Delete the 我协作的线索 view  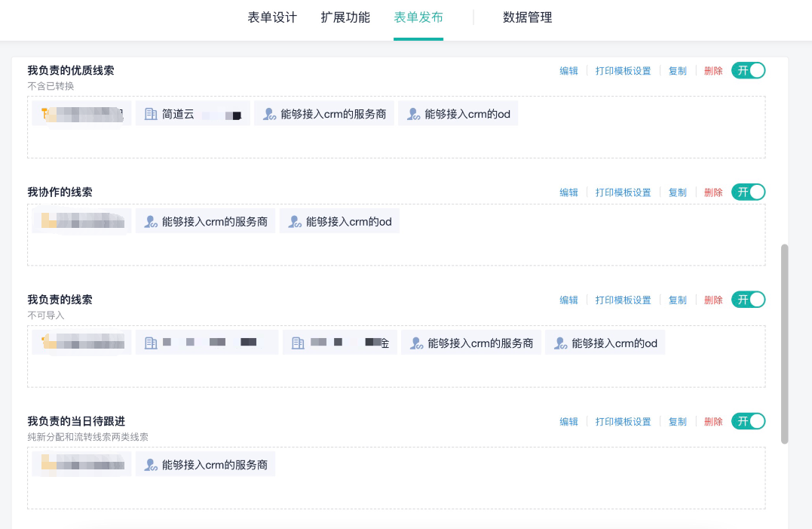[713, 192]
